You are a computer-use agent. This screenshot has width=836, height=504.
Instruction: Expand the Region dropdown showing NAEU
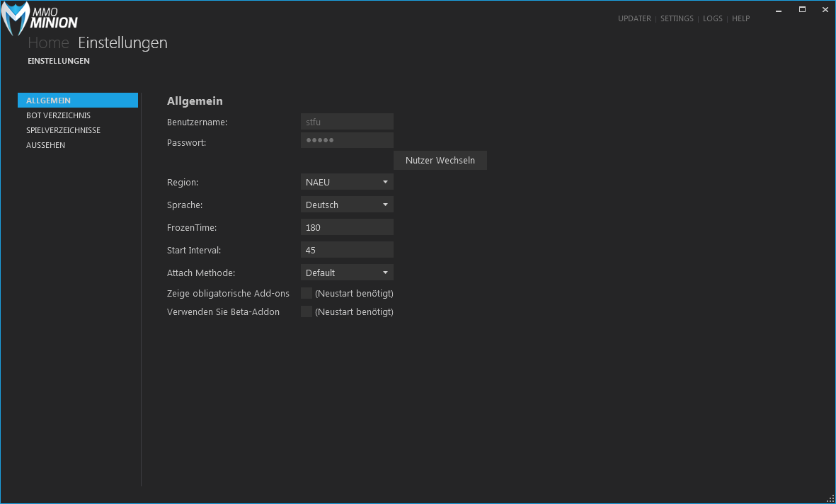(347, 182)
